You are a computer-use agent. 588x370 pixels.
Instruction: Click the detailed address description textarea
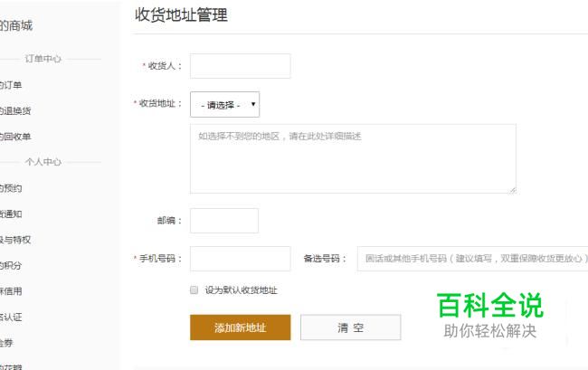click(353, 159)
